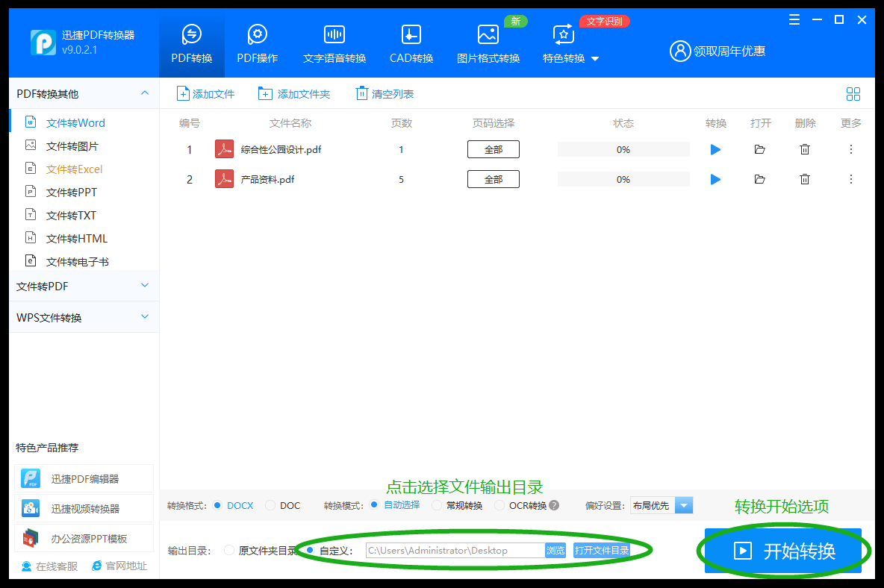Open more options menu for 产品资料.pdf
Viewport: 884px width, 588px height.
pos(850,178)
